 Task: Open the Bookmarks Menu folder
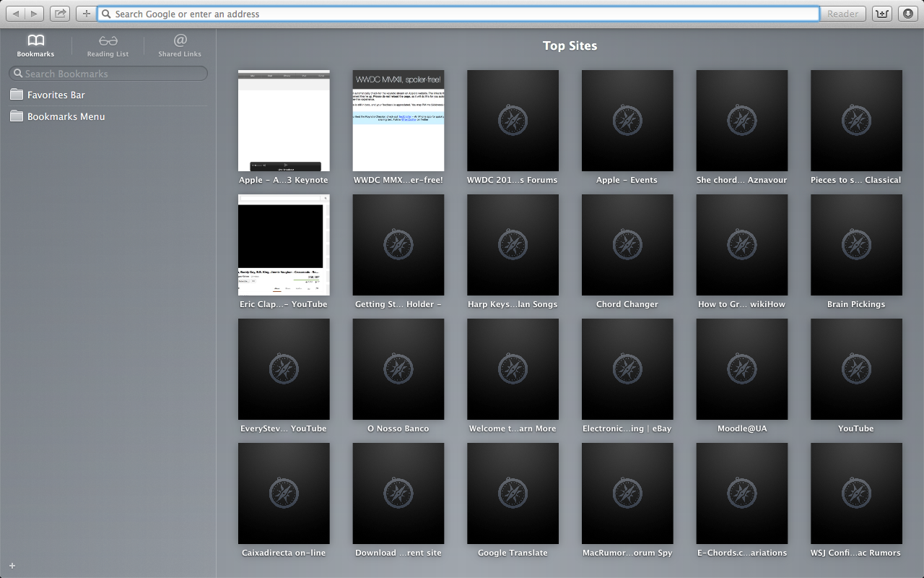(x=108, y=116)
